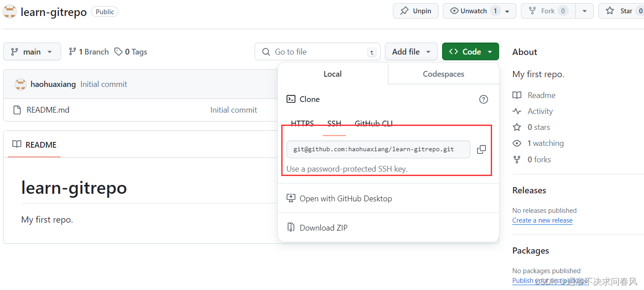Click the book icon on README tab
Viewport: 644px width, 290px height.
pos(17,145)
